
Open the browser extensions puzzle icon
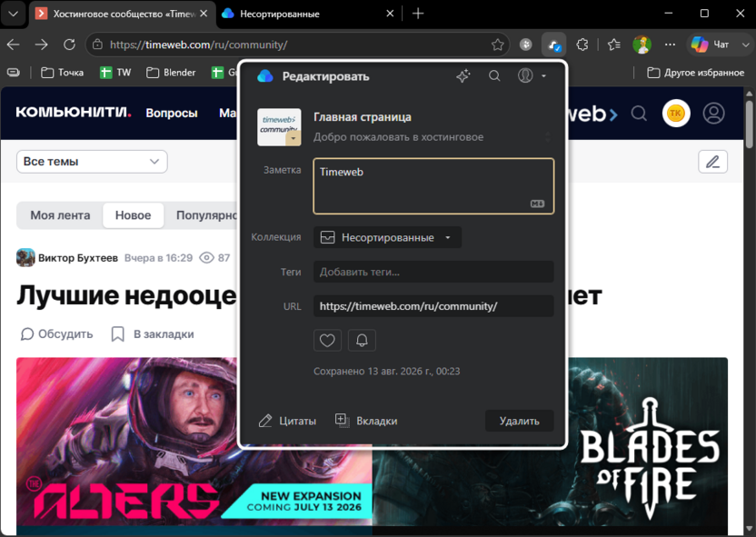582,45
